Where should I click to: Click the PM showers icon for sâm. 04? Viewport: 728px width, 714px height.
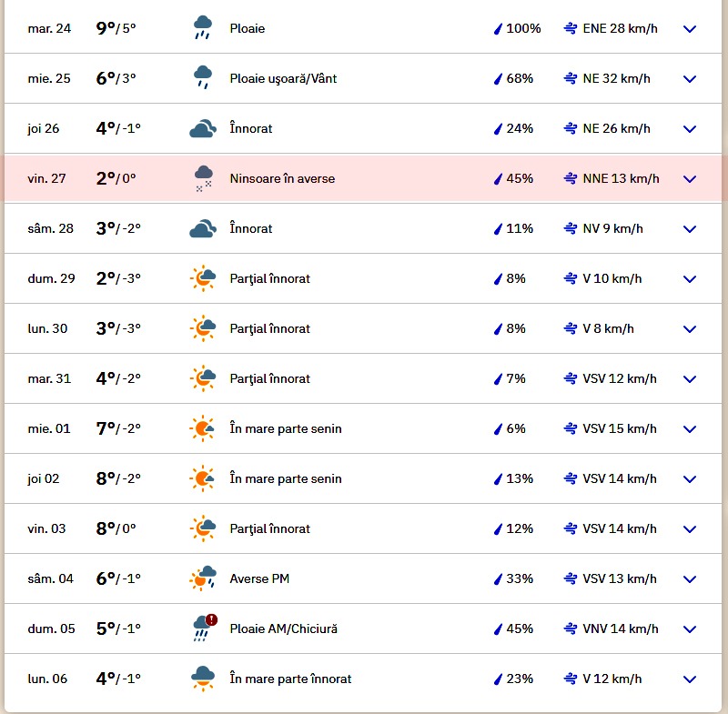[203, 578]
